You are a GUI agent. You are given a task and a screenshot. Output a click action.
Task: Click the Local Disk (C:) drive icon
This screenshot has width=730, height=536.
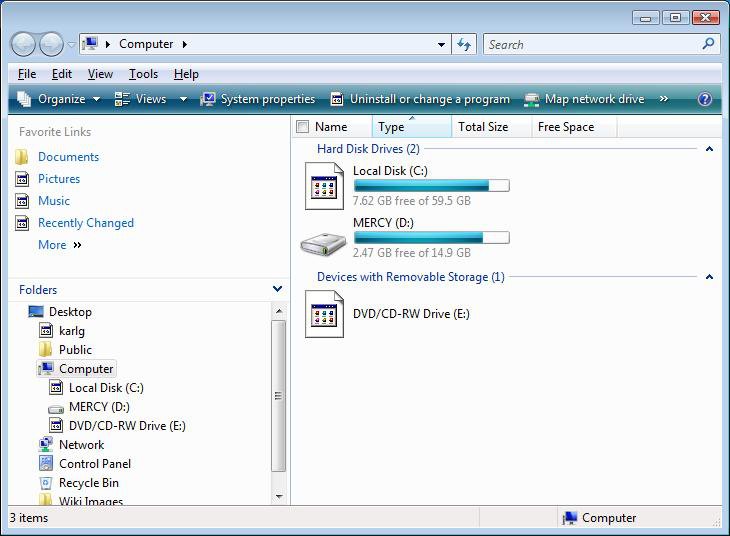[324, 186]
